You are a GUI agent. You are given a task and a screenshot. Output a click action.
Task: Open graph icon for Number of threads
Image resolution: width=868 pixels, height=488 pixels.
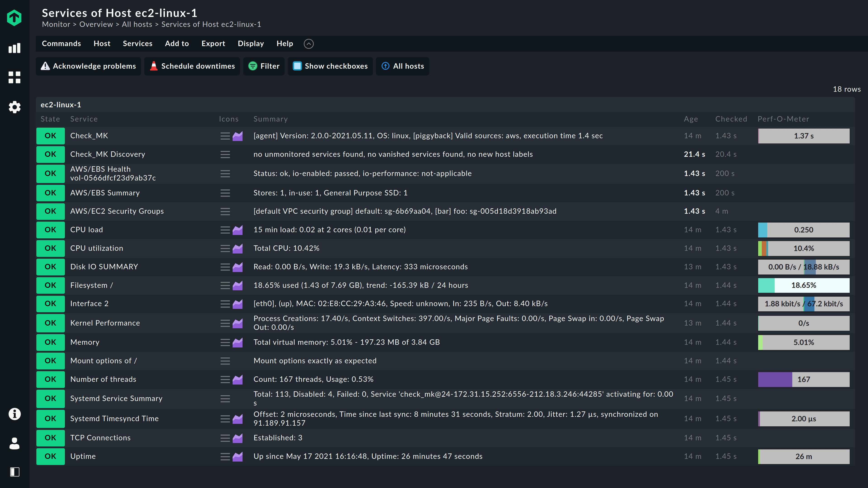click(x=238, y=380)
